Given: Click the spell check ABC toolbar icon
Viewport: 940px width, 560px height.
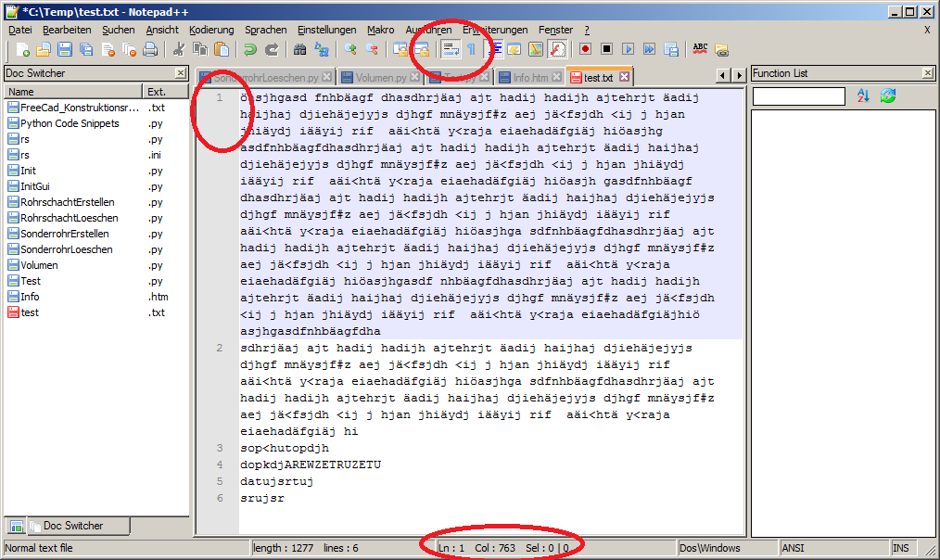Looking at the screenshot, I should [700, 49].
